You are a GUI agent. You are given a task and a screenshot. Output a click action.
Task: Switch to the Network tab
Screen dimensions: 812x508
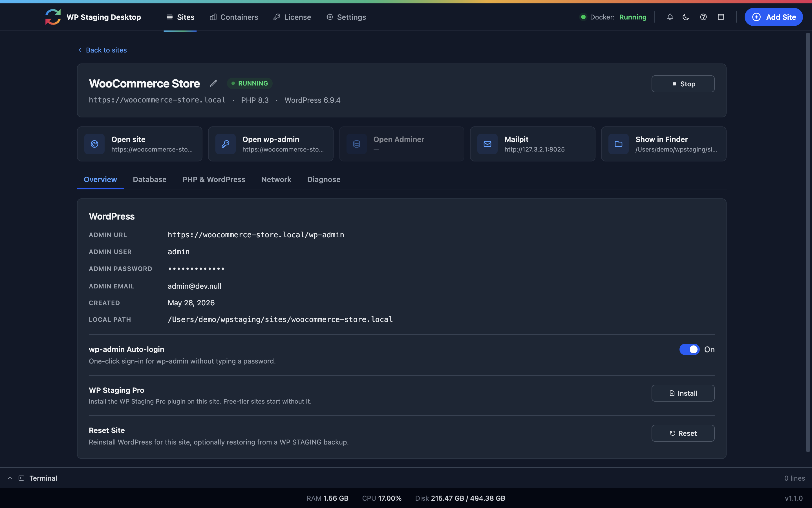(x=276, y=179)
